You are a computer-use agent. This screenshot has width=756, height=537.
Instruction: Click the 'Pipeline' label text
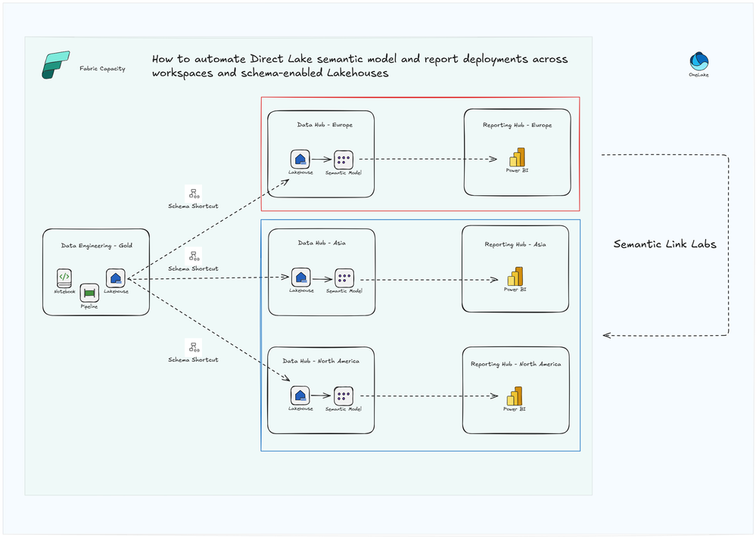89,306
